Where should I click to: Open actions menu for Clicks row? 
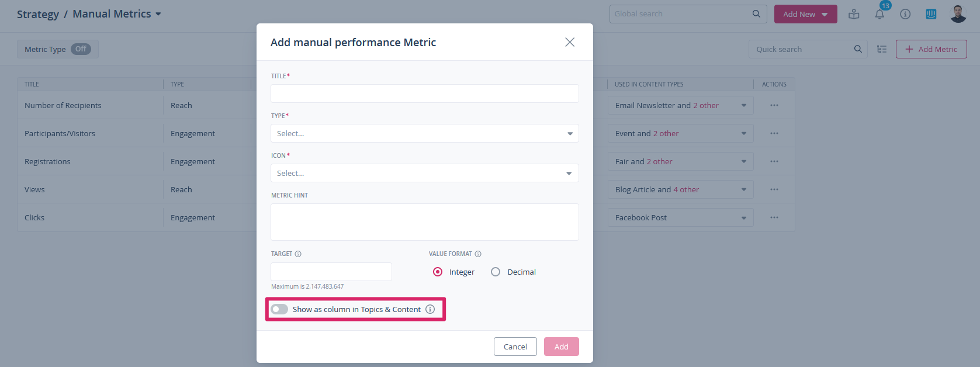tap(774, 217)
